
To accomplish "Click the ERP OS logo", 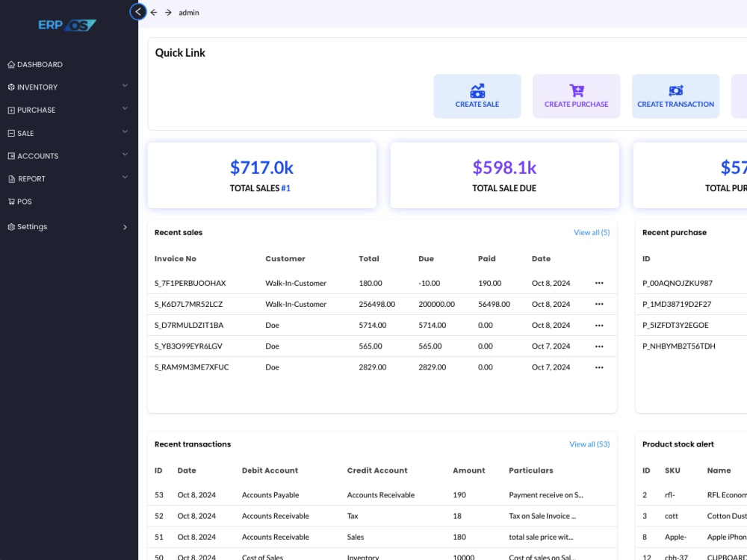I will pyautogui.click(x=67, y=25).
